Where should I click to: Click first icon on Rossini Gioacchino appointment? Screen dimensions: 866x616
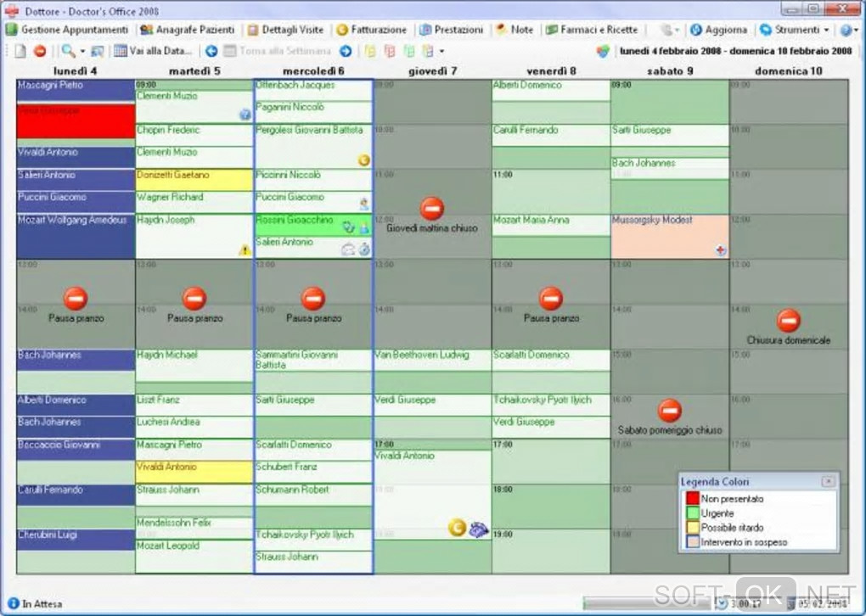(348, 227)
